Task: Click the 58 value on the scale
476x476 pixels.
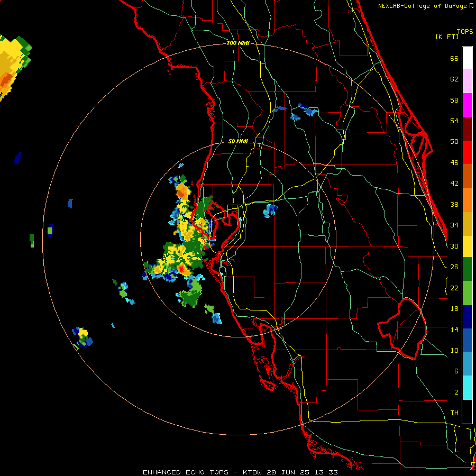Action: tap(454, 100)
